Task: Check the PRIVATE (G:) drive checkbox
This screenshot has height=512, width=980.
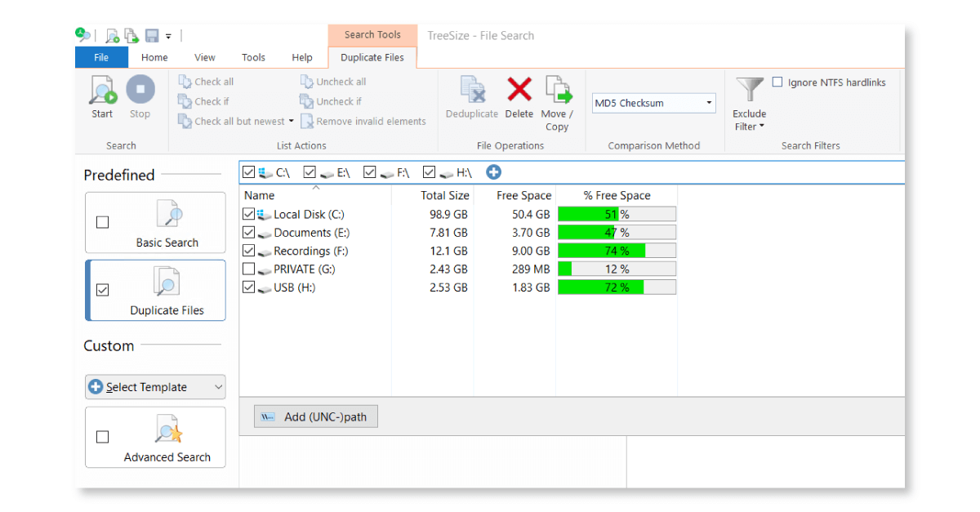Action: (x=249, y=269)
